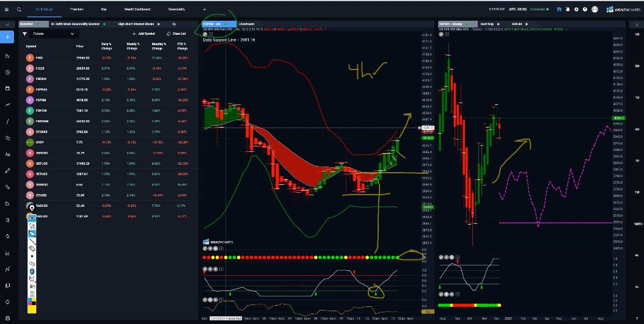
Task: Open the settings gear icon
Action: [x=576, y=9]
